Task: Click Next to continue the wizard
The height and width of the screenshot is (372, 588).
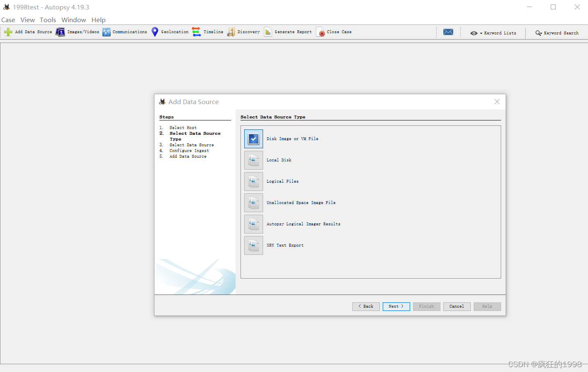Action: [396, 306]
